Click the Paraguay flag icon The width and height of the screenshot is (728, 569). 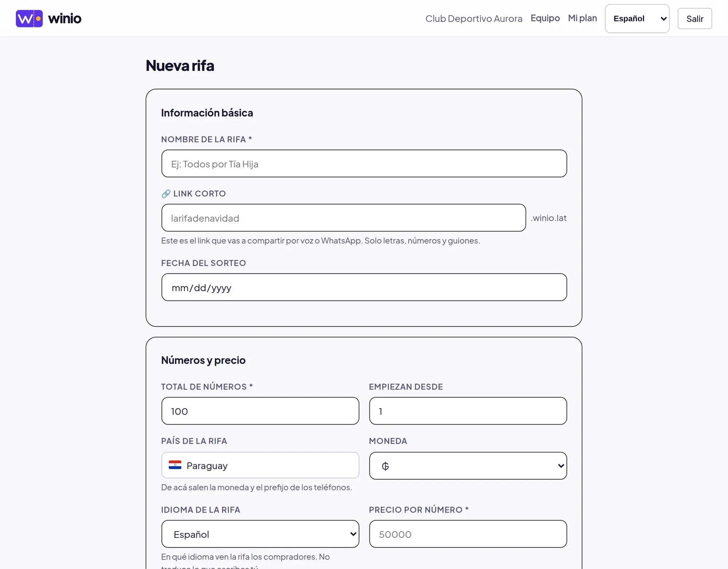175,465
